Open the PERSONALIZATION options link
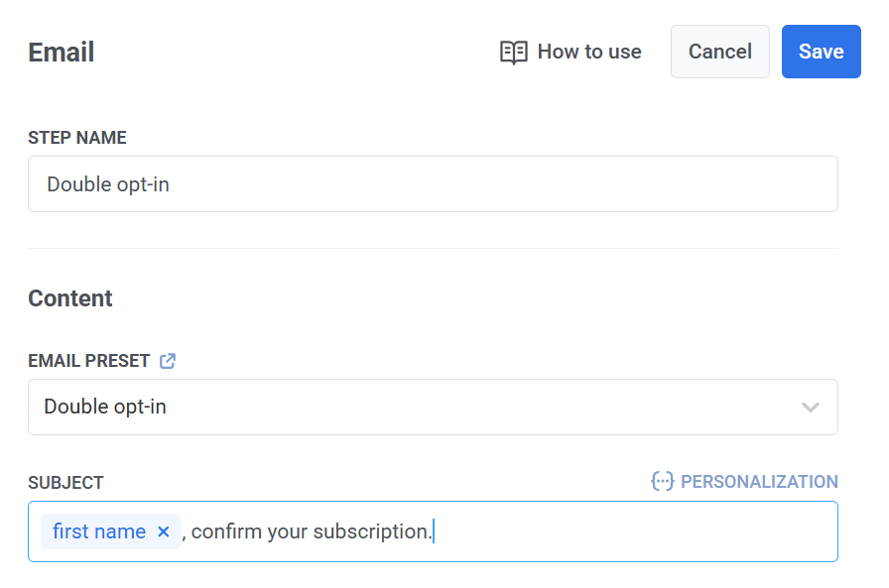This screenshot has height=588, width=889. click(x=758, y=482)
